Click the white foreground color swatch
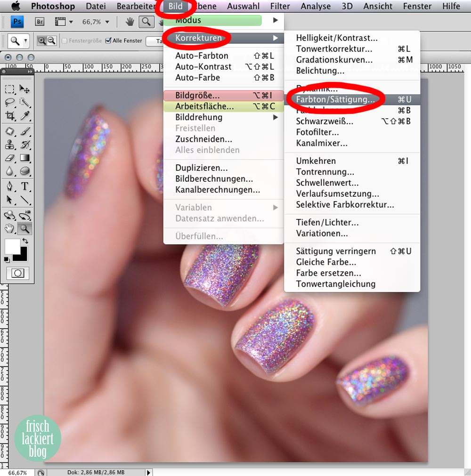Viewport: 471px width, 476px height. pos(12,246)
